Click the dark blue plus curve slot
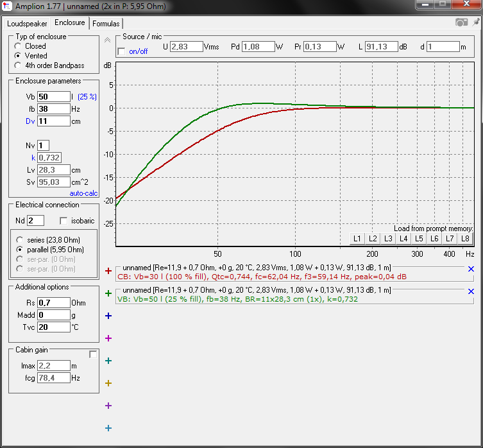Image resolution: width=483 pixels, height=448 pixels. (x=108, y=316)
